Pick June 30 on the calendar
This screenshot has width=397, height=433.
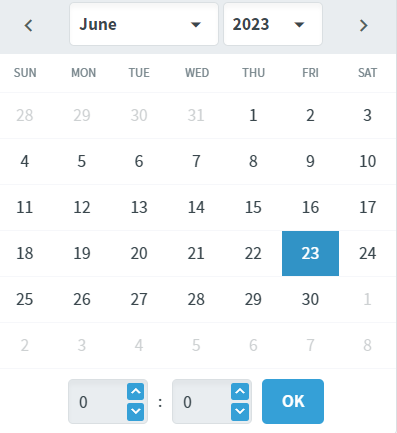(310, 299)
